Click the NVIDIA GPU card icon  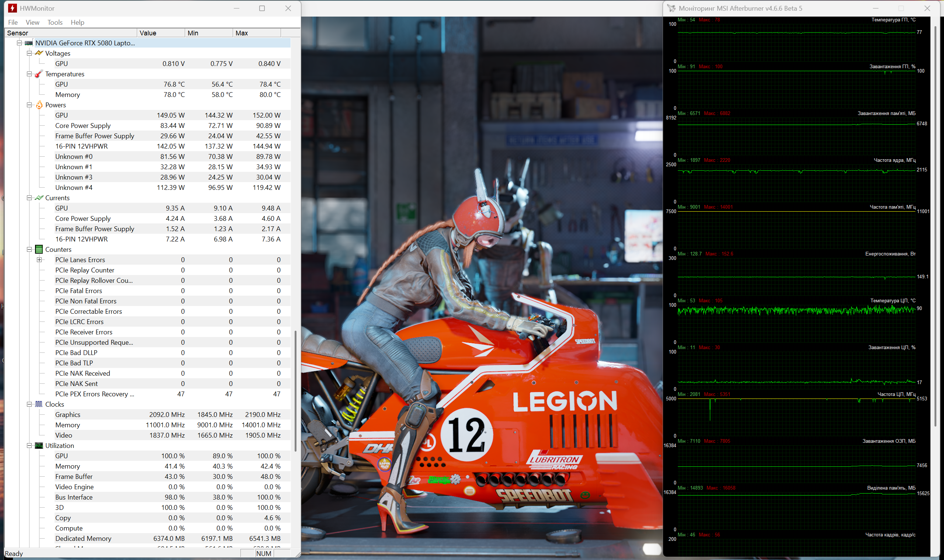click(29, 43)
